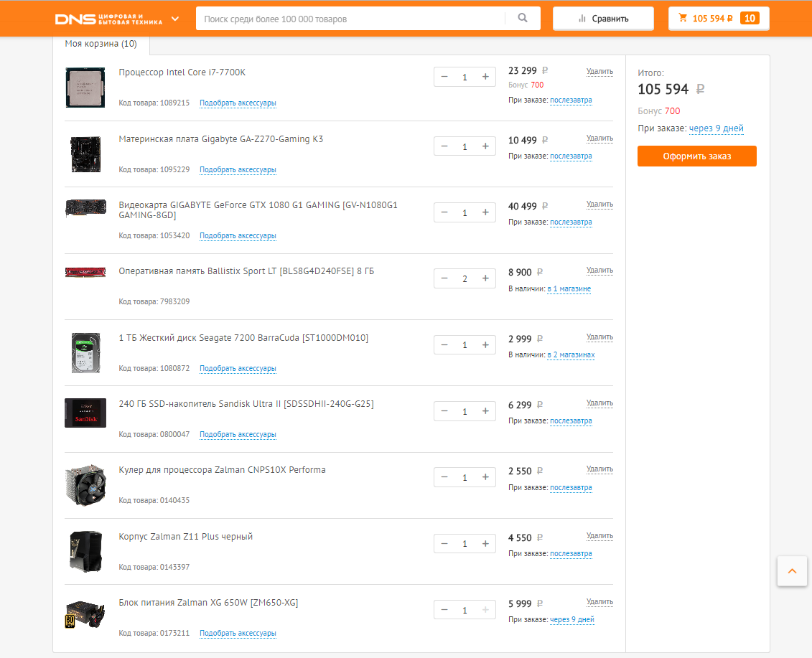The height and width of the screenshot is (658, 812).
Task: Increase quantity of Intel Core i7-7700K
Action: pyautogui.click(x=485, y=77)
